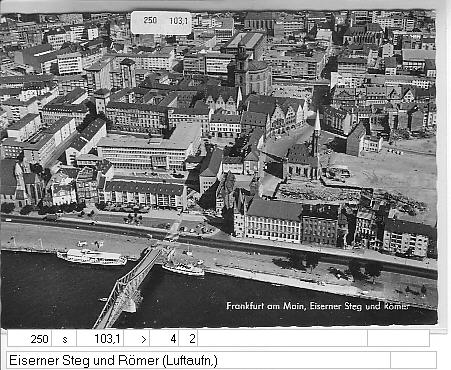451x370 pixels.
Task: Click the wide empty field after cell 2
Action: click(283, 339)
